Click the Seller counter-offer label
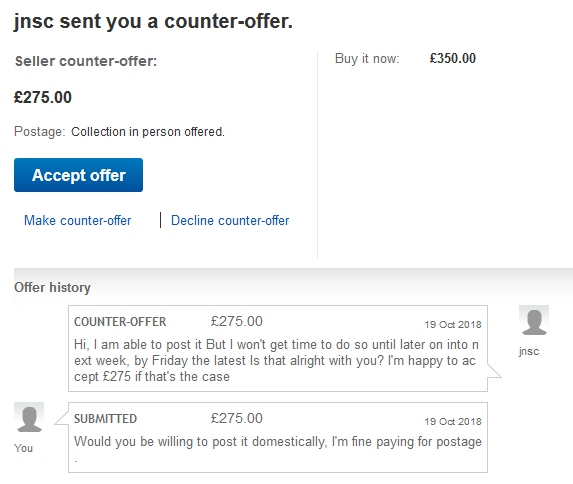Viewport: 573px width, 484px height. tap(86, 61)
